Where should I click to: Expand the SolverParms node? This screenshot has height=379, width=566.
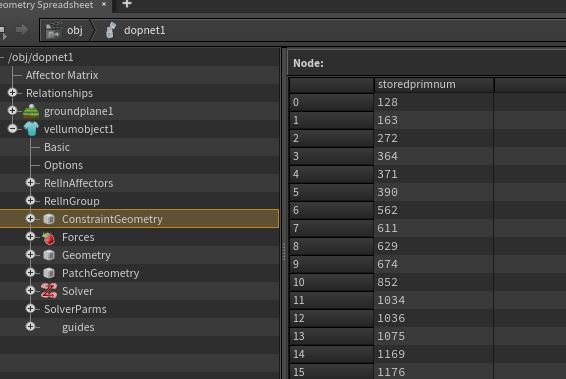(x=31, y=308)
